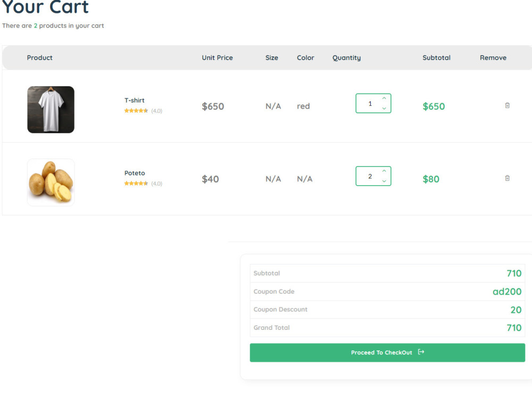532x399 pixels.
Task: Click the Your Cart heading
Action: point(45,7)
